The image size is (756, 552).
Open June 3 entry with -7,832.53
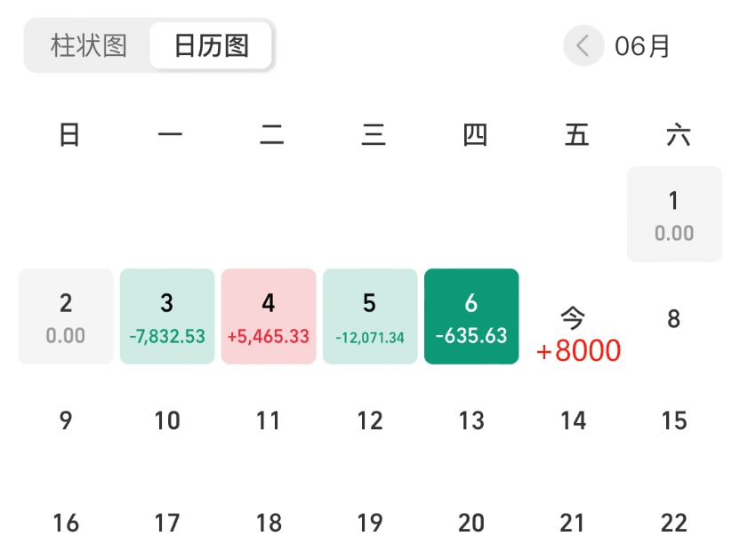(167, 316)
